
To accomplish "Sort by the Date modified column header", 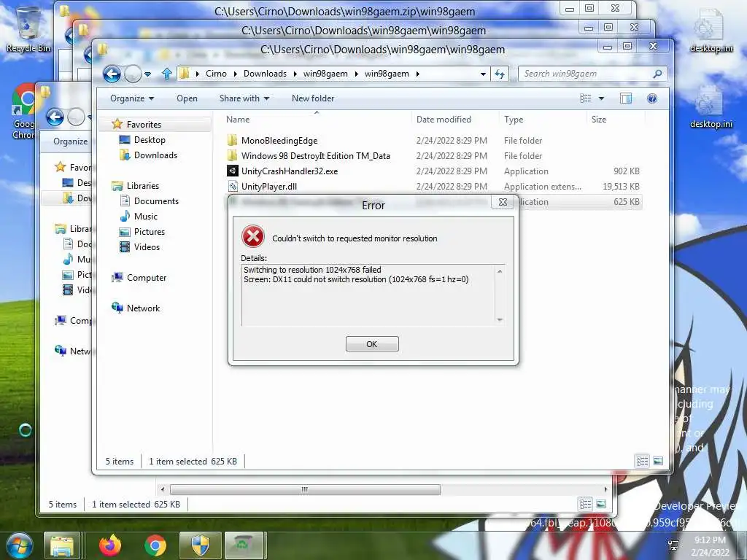I will (x=444, y=120).
